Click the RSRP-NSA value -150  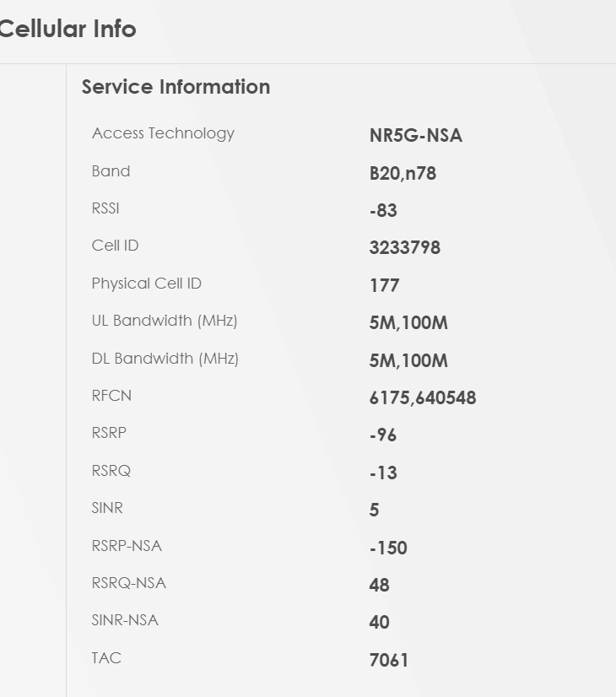(387, 548)
